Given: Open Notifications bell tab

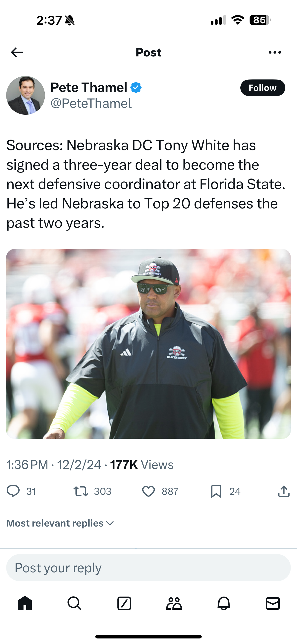Looking at the screenshot, I should click(x=224, y=603).
